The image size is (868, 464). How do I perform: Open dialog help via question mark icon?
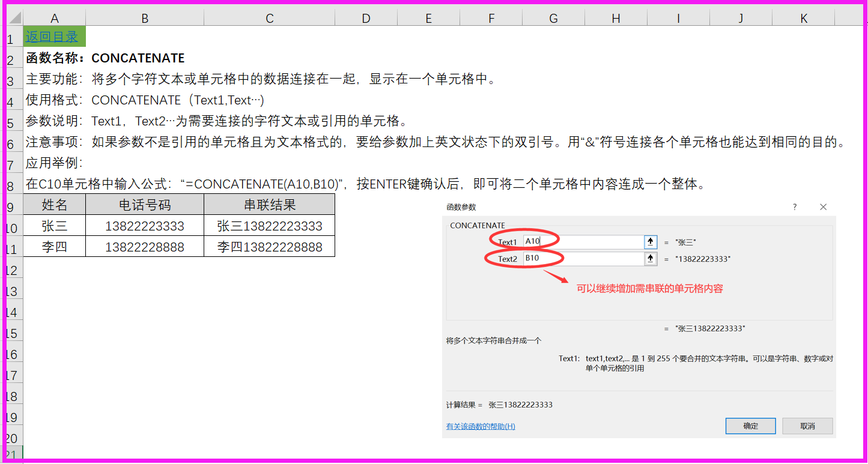click(794, 206)
